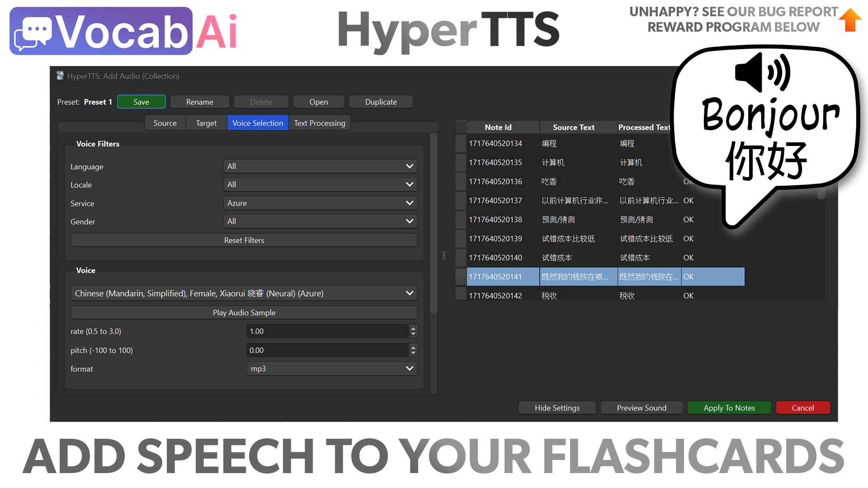Viewport: 868px width, 488px height.
Task: Select row with Note Id 1717640520139
Action: point(495,239)
